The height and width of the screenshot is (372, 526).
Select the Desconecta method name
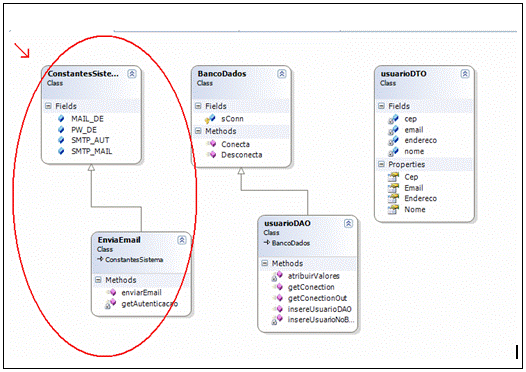[x=242, y=155]
